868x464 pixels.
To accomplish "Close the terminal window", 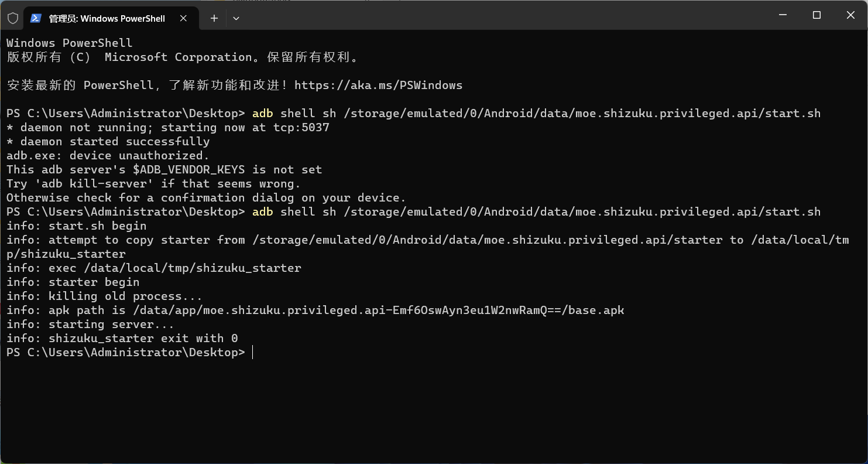I will [850, 15].
